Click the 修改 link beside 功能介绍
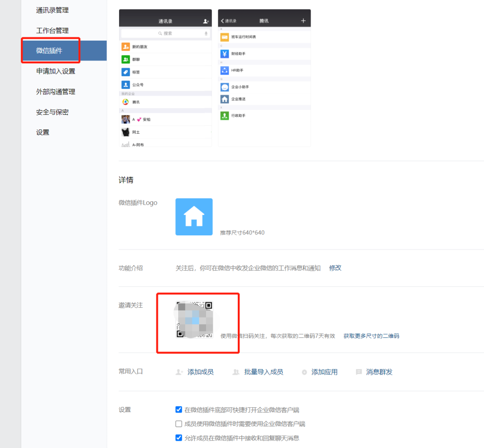The width and height of the screenshot is (484, 448). (335, 268)
